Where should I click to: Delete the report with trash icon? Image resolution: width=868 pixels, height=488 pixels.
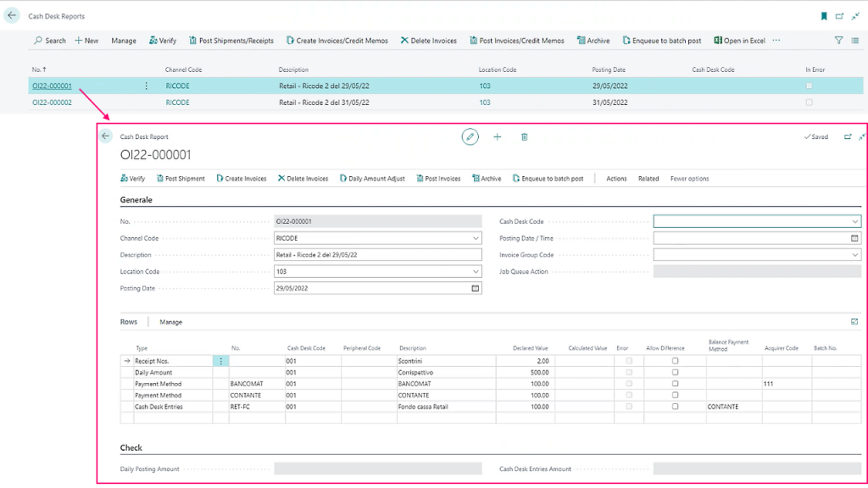(524, 136)
